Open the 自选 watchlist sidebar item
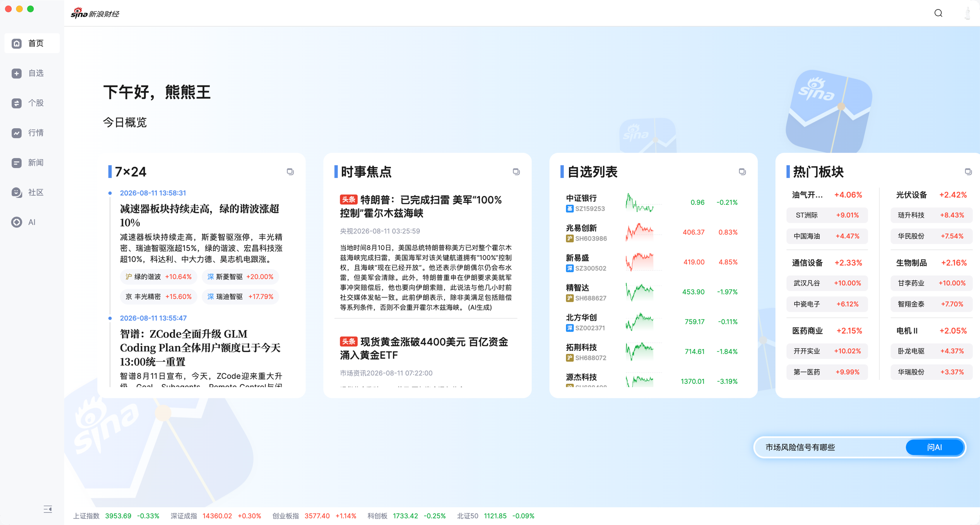The width and height of the screenshot is (980, 525). 32,73
